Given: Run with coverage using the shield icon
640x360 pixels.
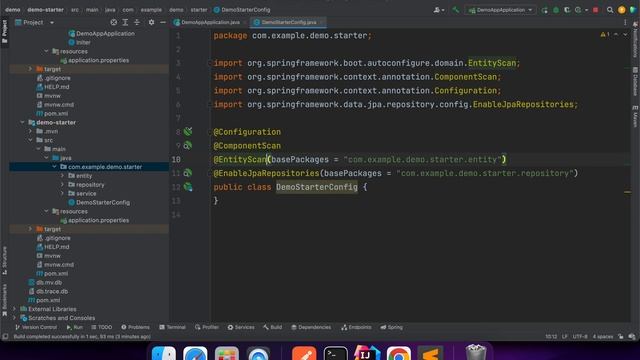Looking at the screenshot, I should click(x=567, y=10).
